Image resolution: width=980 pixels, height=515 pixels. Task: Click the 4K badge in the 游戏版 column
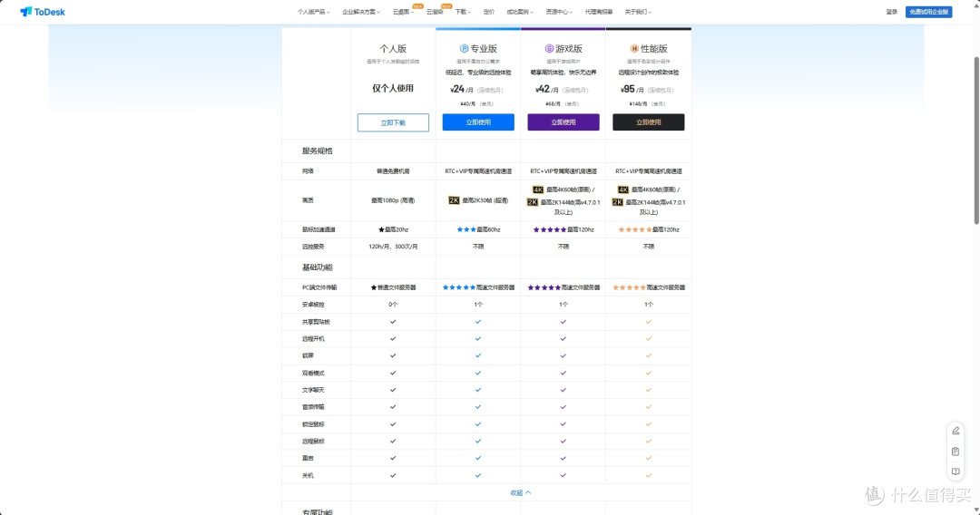(x=538, y=189)
